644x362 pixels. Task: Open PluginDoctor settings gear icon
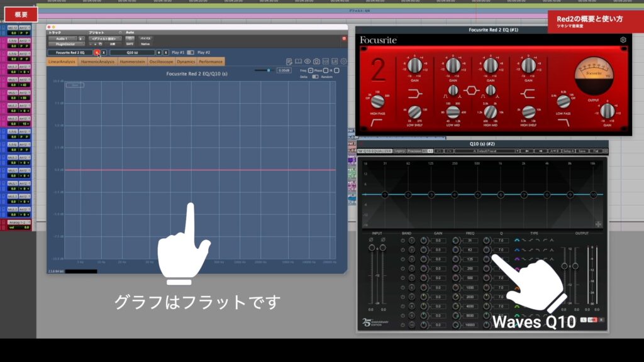tap(343, 62)
